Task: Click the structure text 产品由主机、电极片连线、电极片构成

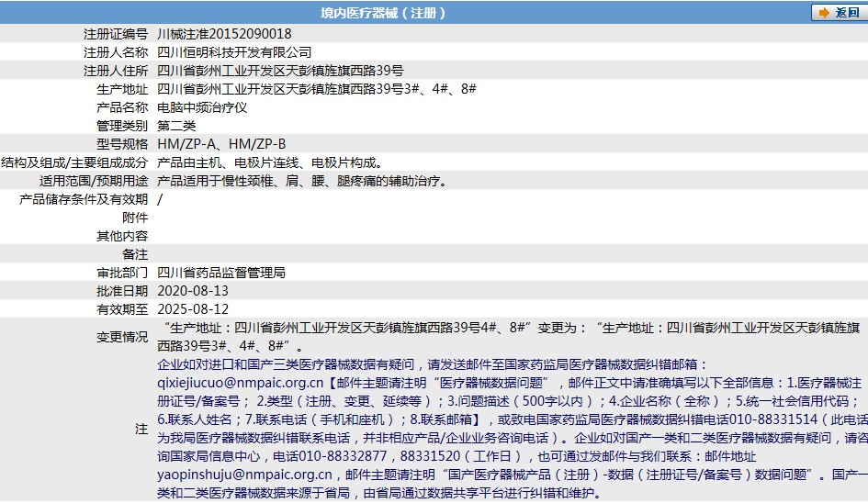Action: pyautogui.click(x=269, y=162)
